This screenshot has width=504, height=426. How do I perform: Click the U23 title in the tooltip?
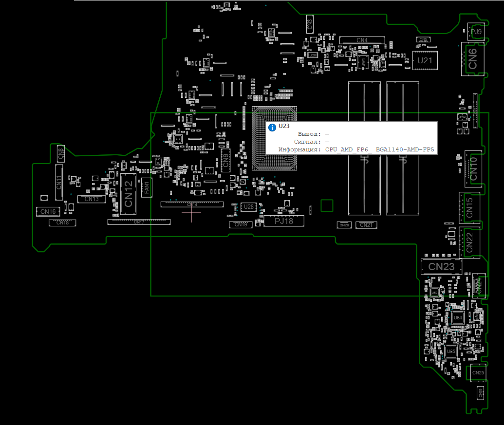[284, 126]
